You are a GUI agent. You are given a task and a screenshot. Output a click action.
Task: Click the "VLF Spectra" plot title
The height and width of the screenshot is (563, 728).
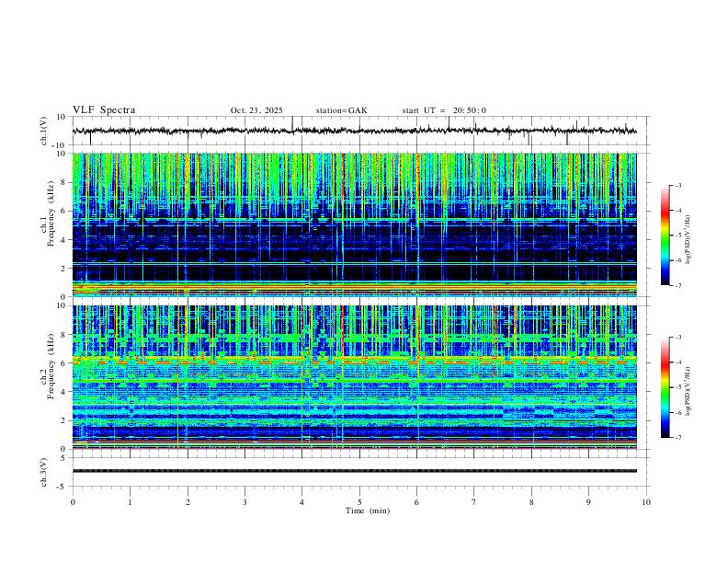click(x=104, y=110)
